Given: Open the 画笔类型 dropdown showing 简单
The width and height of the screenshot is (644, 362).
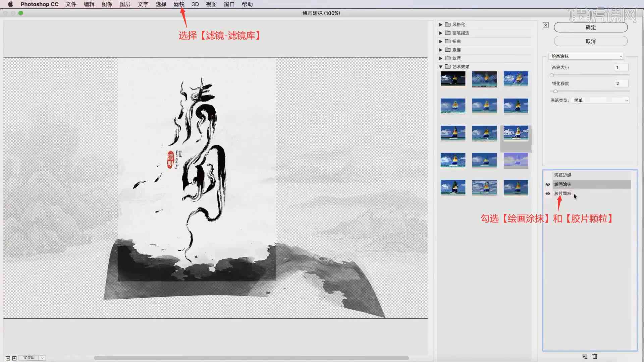Looking at the screenshot, I should click(600, 101).
